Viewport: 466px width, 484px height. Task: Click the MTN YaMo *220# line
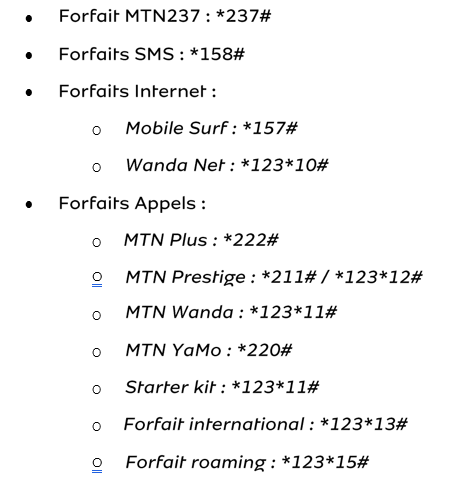coord(209,350)
